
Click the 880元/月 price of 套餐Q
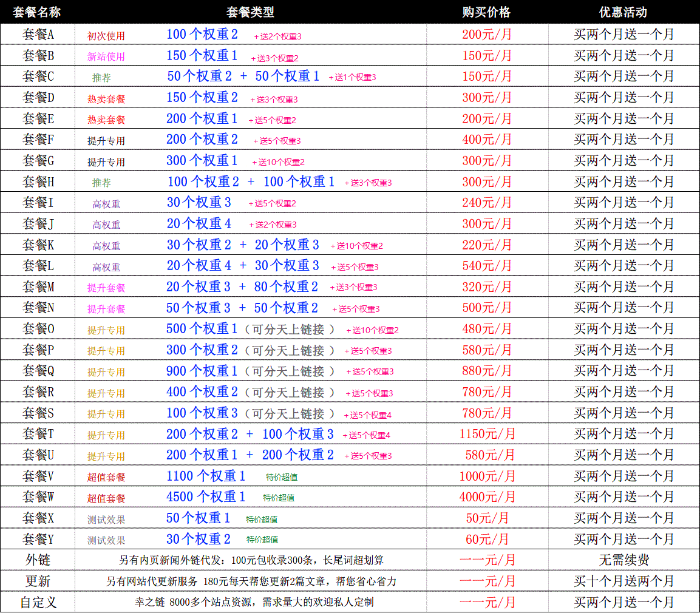[487, 371]
